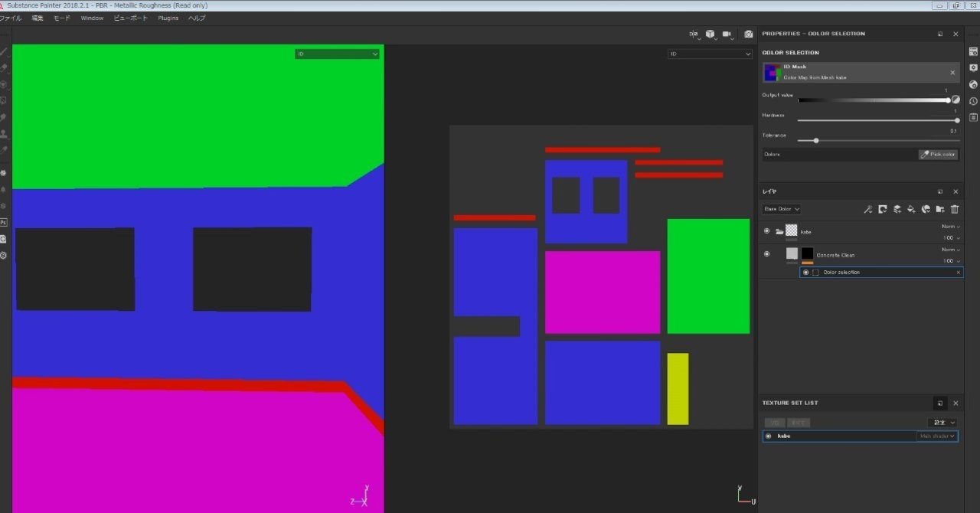Toggle visibility of Color selection effect
The image size is (980, 513).
click(x=805, y=272)
